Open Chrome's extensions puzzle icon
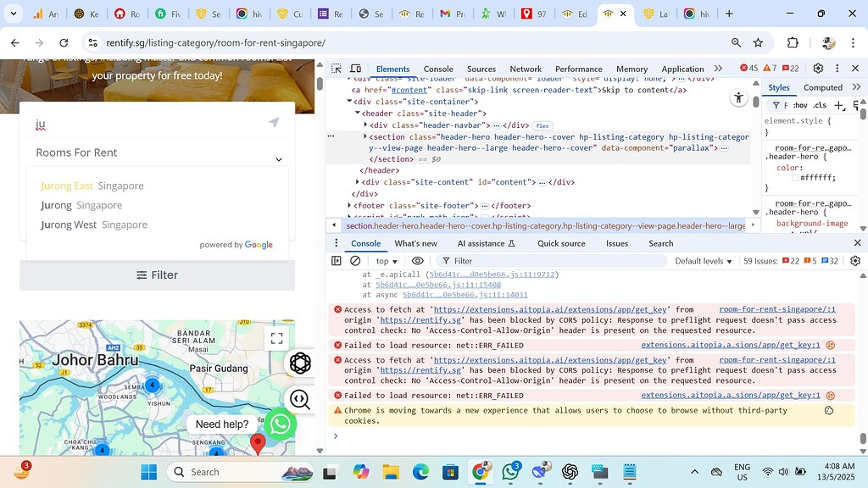 [793, 43]
